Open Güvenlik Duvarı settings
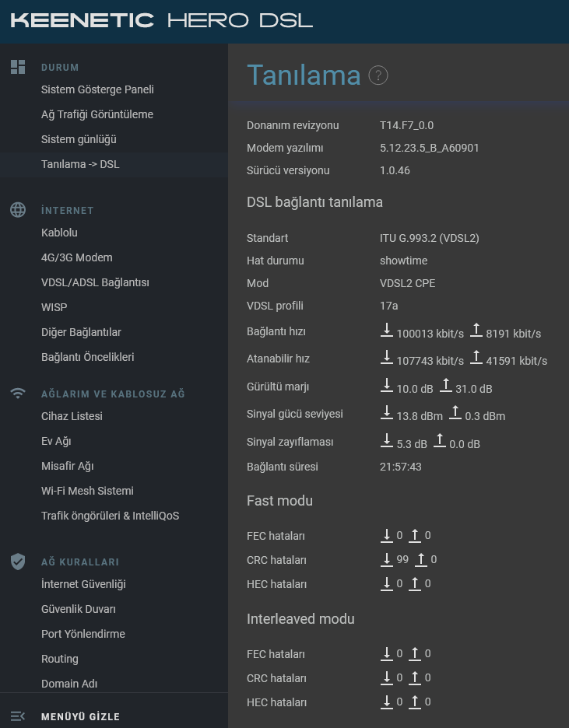This screenshot has width=569, height=728. 79,609
